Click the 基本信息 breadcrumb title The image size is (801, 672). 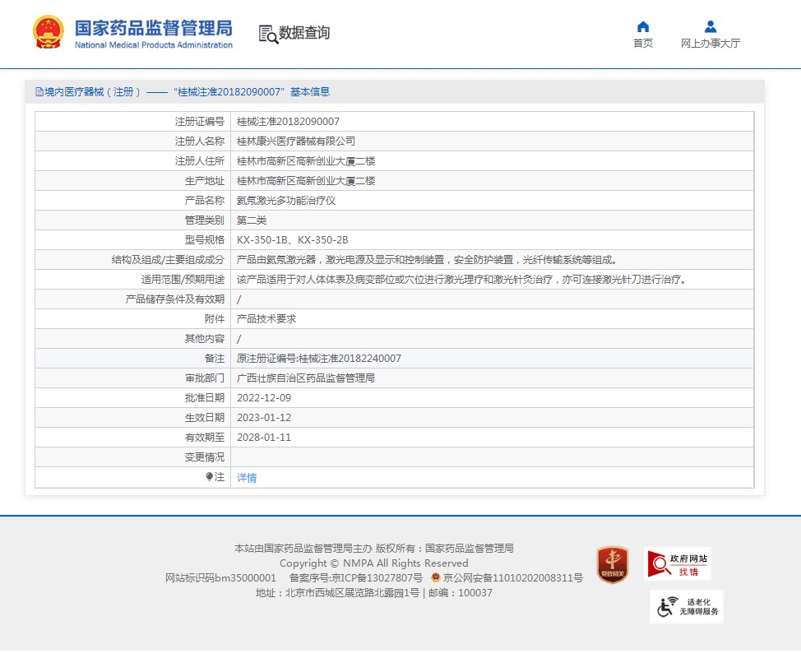tap(310, 92)
